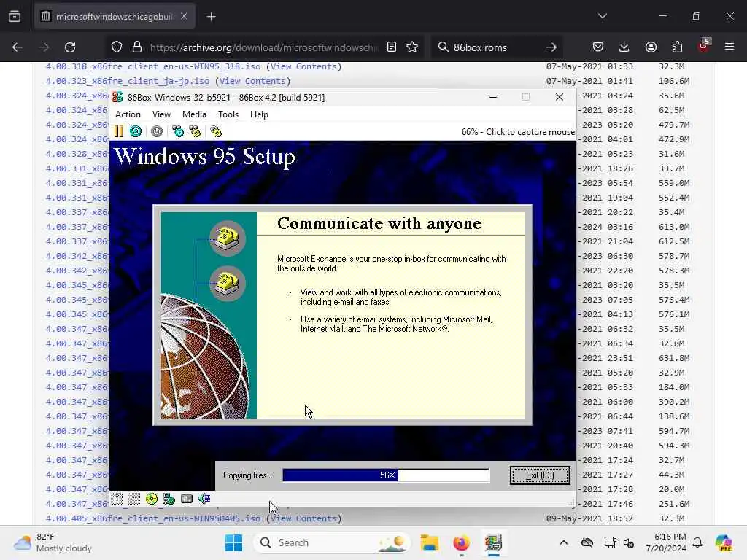Open Firefox account icon
This screenshot has height=560, width=747.
pos(651,47)
